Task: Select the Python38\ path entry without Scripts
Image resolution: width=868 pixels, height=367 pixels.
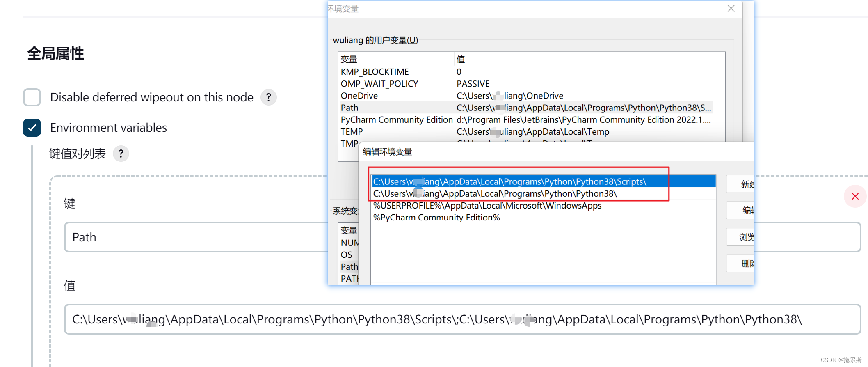Action: click(x=544, y=193)
